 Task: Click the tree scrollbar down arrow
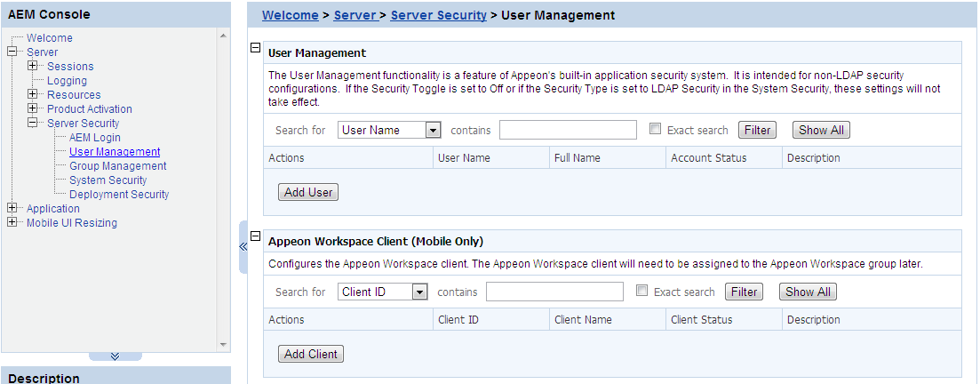pyautogui.click(x=224, y=345)
